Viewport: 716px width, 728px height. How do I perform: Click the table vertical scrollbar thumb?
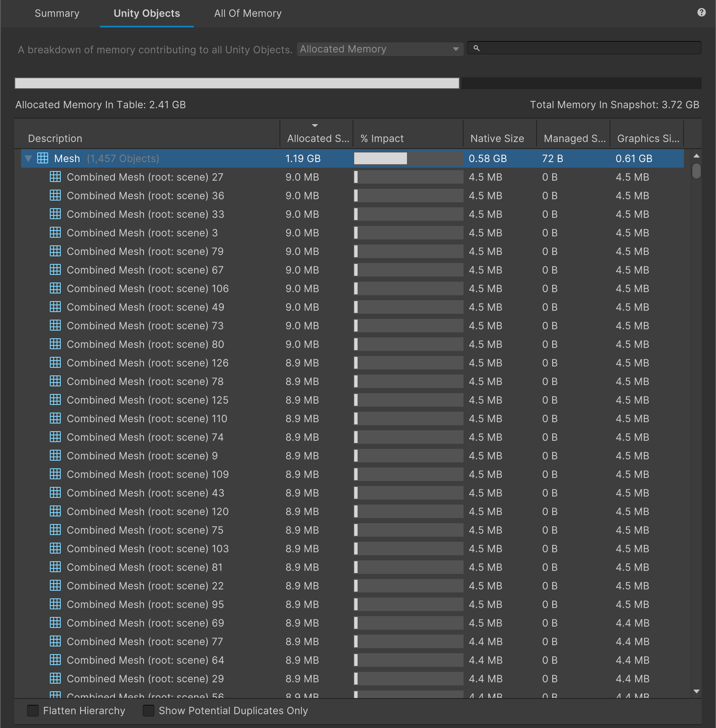coord(697,171)
